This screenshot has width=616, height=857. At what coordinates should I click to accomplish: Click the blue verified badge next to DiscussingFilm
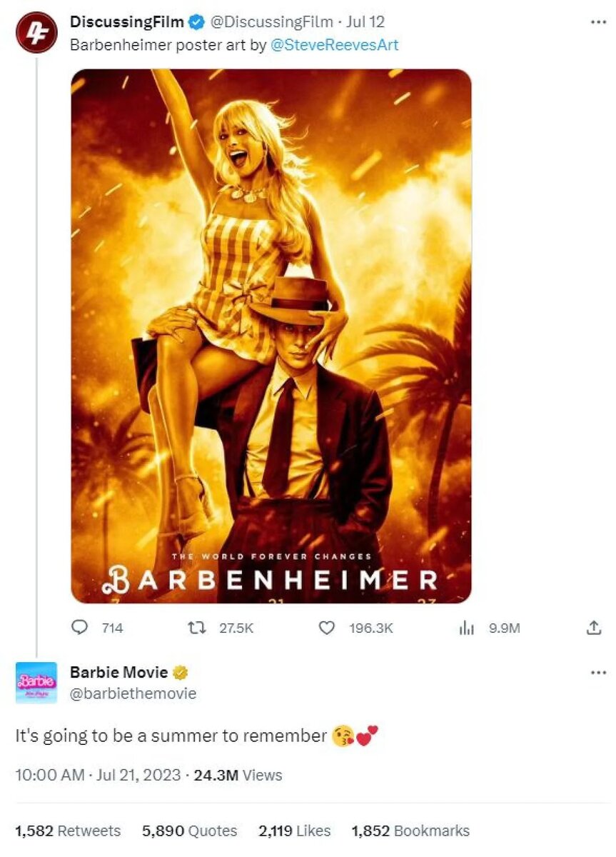pos(196,23)
